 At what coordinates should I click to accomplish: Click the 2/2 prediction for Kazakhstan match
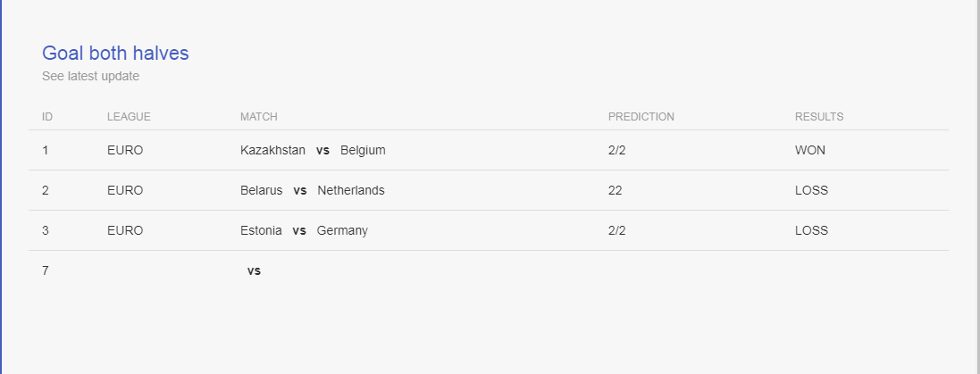click(x=616, y=151)
